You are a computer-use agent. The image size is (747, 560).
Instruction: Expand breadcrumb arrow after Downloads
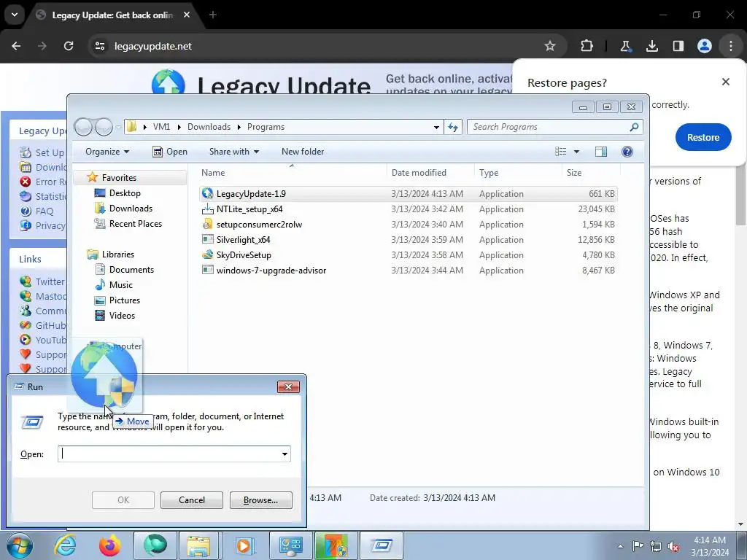coord(239,127)
